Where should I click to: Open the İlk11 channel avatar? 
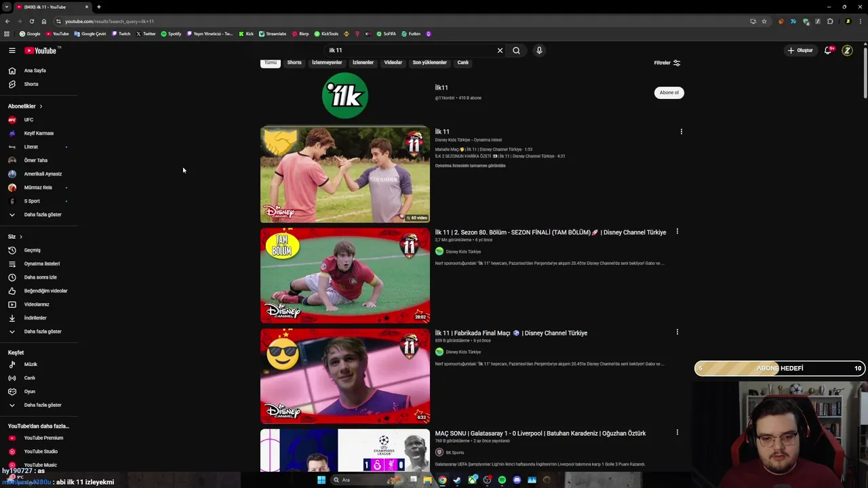[x=345, y=96]
